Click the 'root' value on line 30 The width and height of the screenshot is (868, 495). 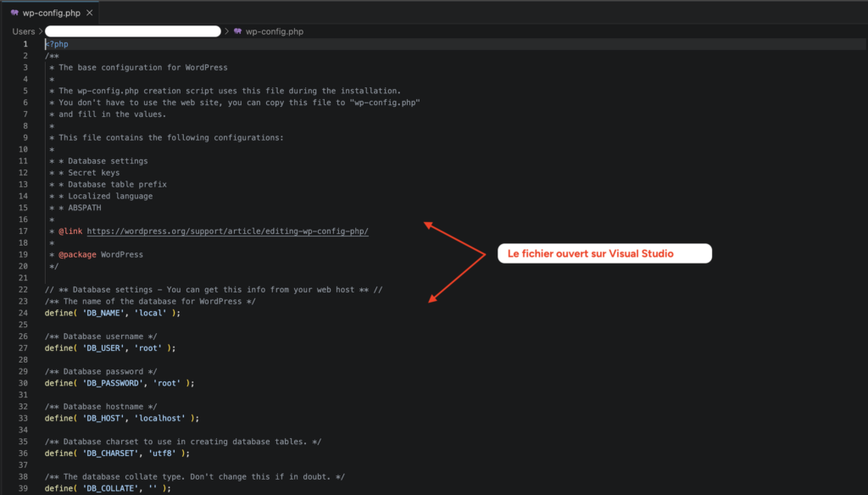(167, 383)
